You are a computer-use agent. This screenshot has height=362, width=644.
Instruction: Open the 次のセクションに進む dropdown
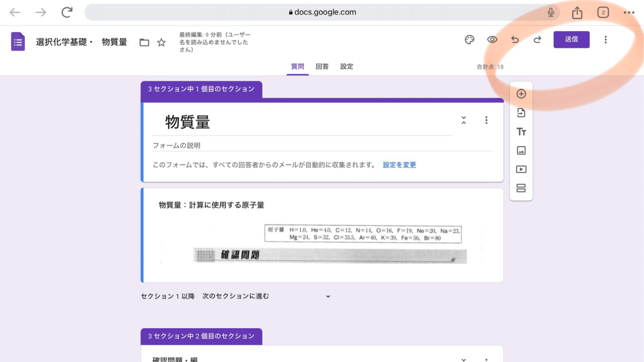tap(328, 296)
